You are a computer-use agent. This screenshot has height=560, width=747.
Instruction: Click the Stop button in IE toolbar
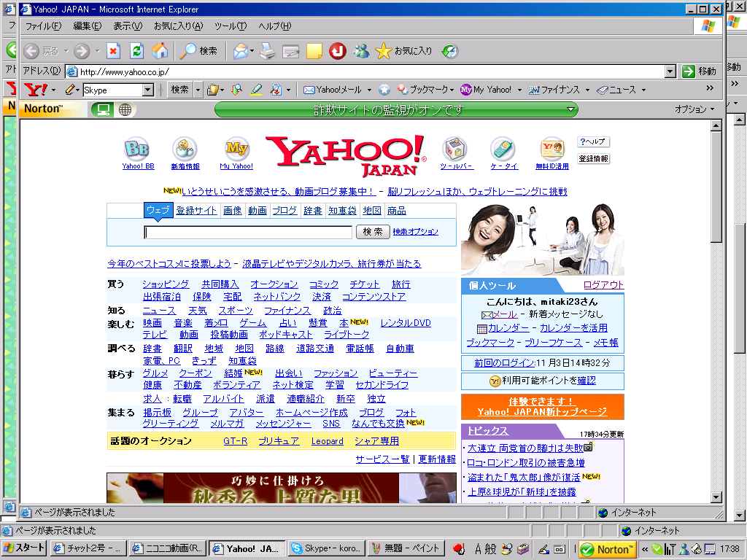(x=113, y=51)
